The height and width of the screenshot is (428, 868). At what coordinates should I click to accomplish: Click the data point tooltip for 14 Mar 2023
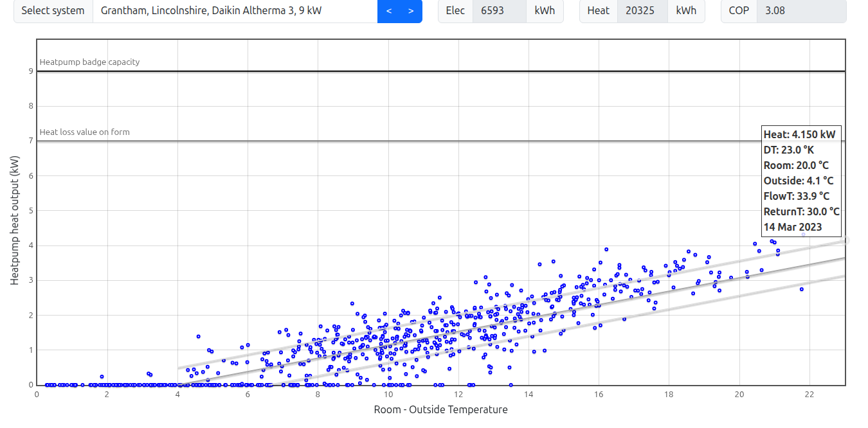800,181
